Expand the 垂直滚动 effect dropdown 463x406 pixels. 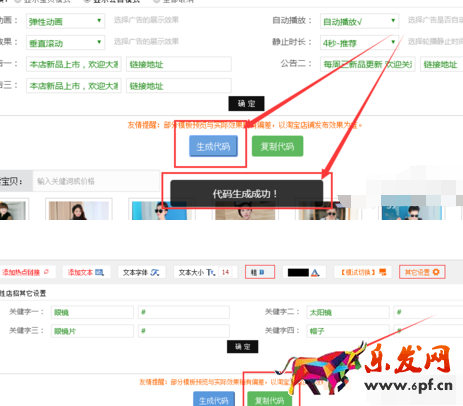click(x=65, y=43)
